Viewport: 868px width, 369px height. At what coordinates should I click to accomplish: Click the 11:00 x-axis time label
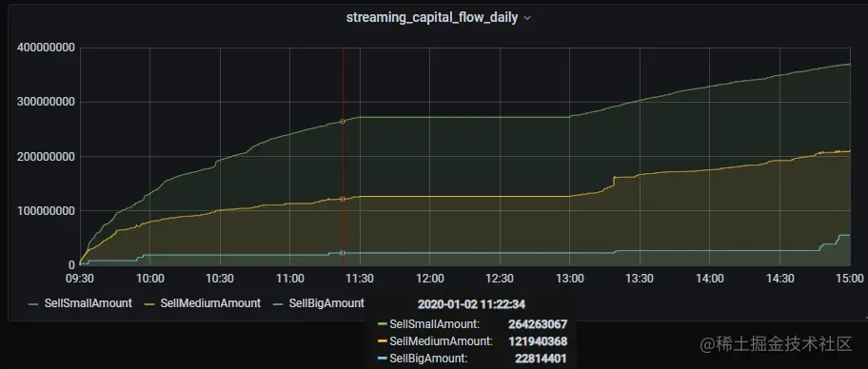290,279
